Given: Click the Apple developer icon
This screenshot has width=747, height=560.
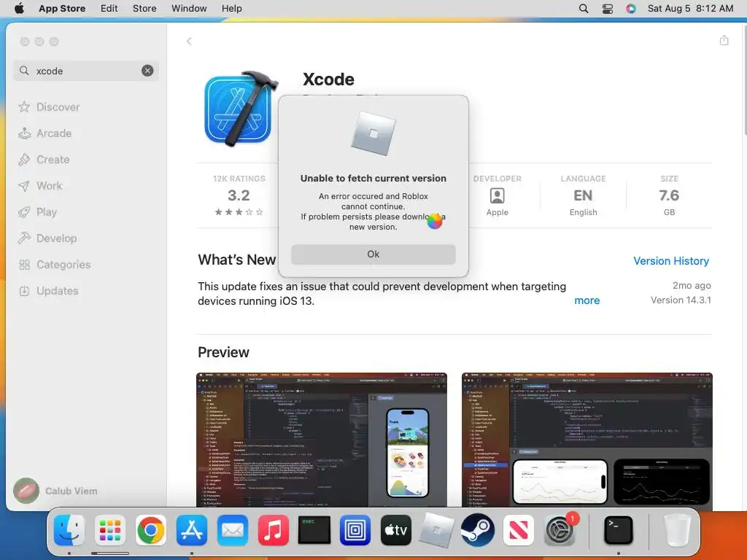Looking at the screenshot, I should click(x=498, y=195).
